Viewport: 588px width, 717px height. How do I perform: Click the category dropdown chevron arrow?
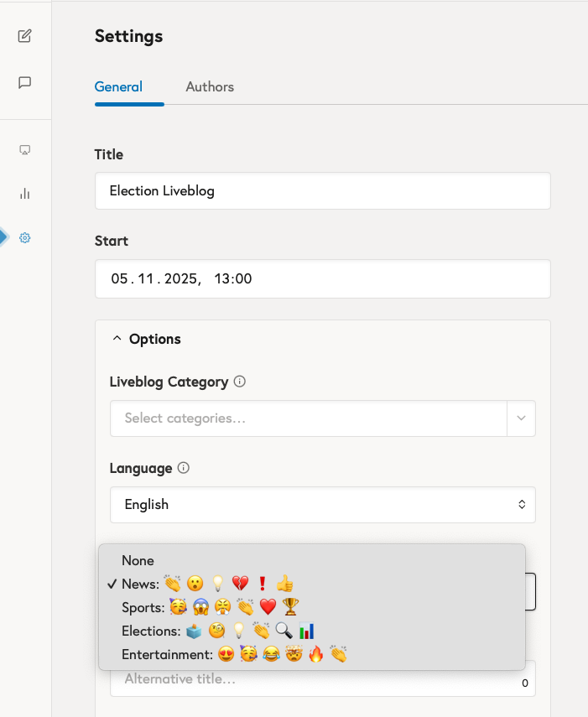click(521, 418)
